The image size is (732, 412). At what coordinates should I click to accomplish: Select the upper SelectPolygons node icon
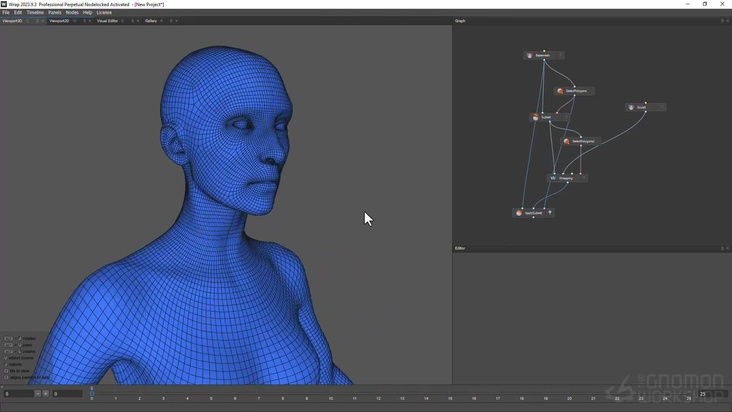tap(560, 91)
